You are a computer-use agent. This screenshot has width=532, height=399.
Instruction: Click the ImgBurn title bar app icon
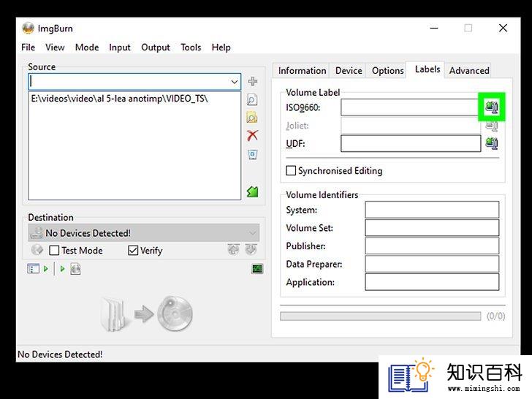tap(28, 28)
